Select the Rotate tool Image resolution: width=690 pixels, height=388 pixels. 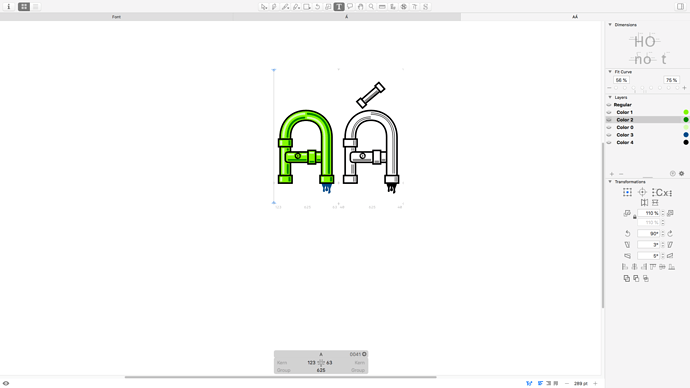coord(317,7)
